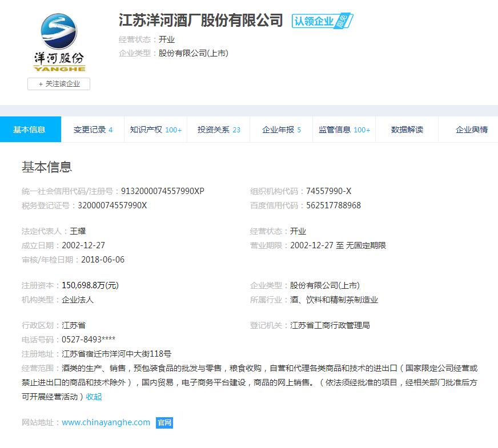
Task: Click the 基本信息 section heading
Action: [47, 167]
